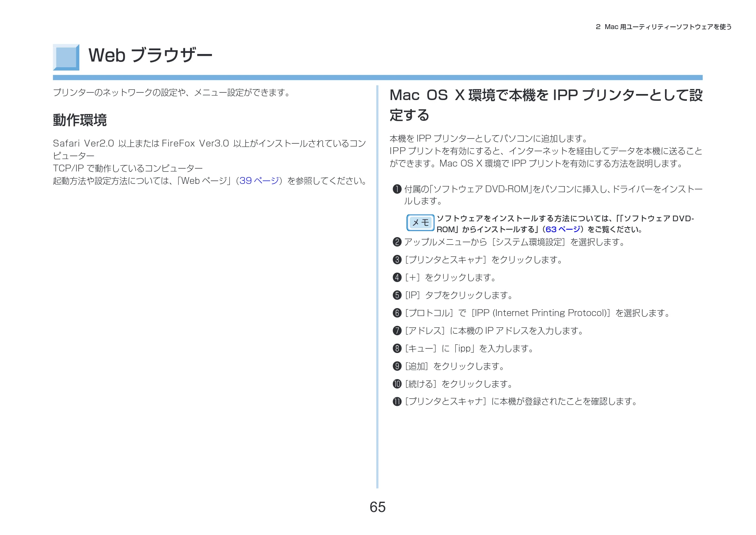Screen dimensions: 756x535
Task: Click step 8 キュー ipp instruction
Action: 469,348
